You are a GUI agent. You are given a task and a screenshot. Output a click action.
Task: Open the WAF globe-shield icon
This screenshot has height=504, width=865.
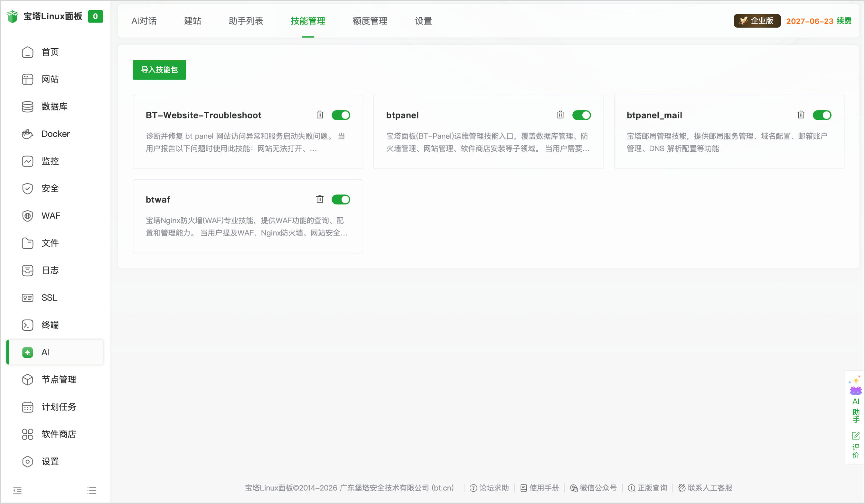[28, 216]
